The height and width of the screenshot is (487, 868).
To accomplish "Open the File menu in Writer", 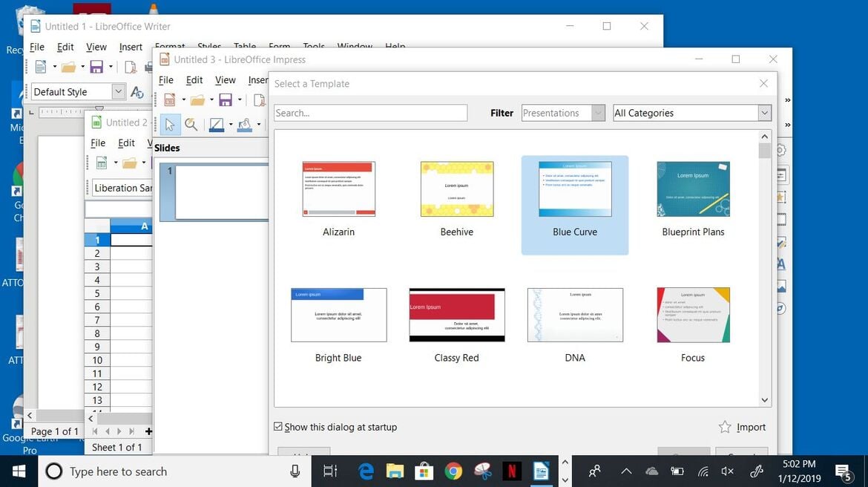I will click(37, 47).
